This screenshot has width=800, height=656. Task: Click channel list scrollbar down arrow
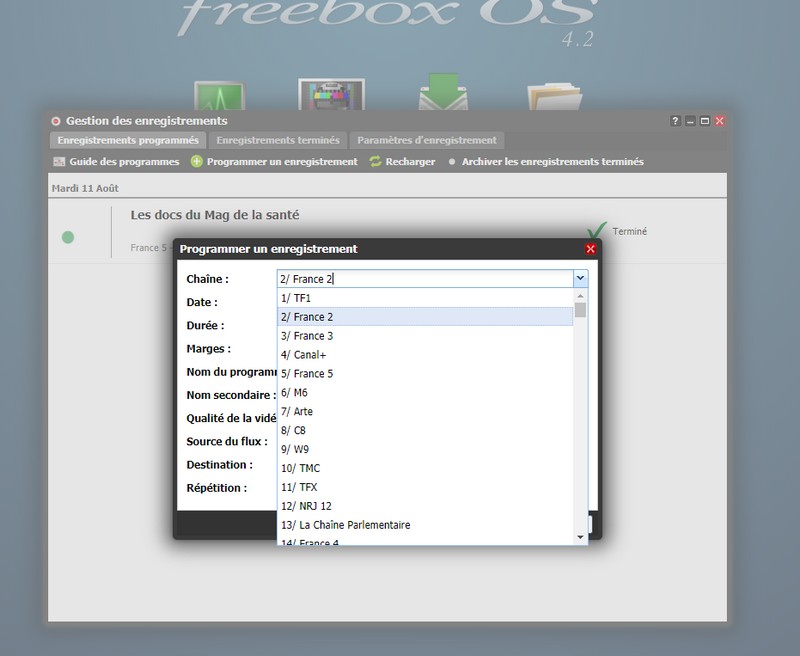(580, 537)
